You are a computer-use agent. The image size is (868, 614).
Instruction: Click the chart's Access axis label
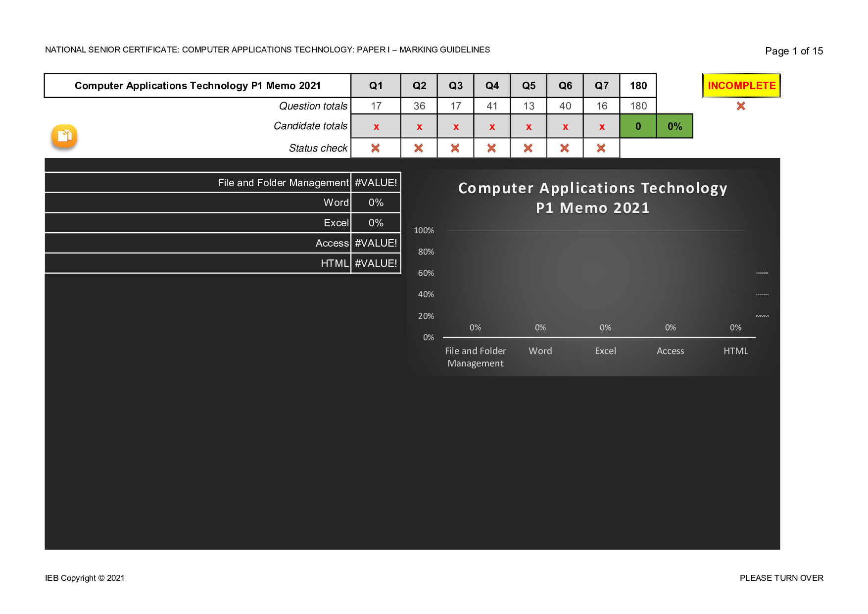671,351
